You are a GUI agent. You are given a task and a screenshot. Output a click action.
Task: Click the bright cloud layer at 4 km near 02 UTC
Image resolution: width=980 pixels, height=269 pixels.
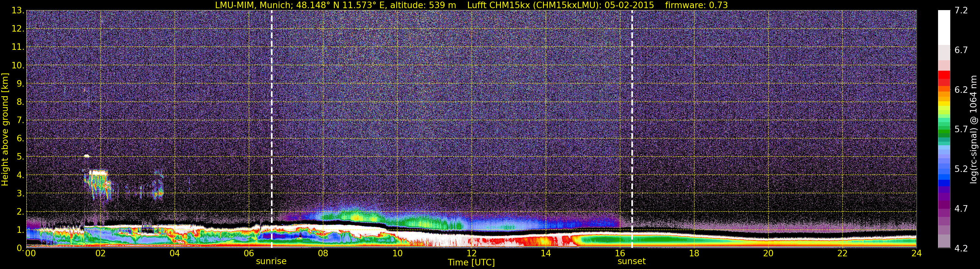[98, 173]
